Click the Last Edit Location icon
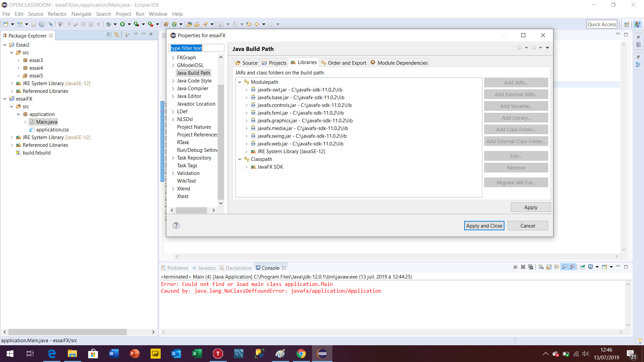644x362 pixels. tap(249, 24)
